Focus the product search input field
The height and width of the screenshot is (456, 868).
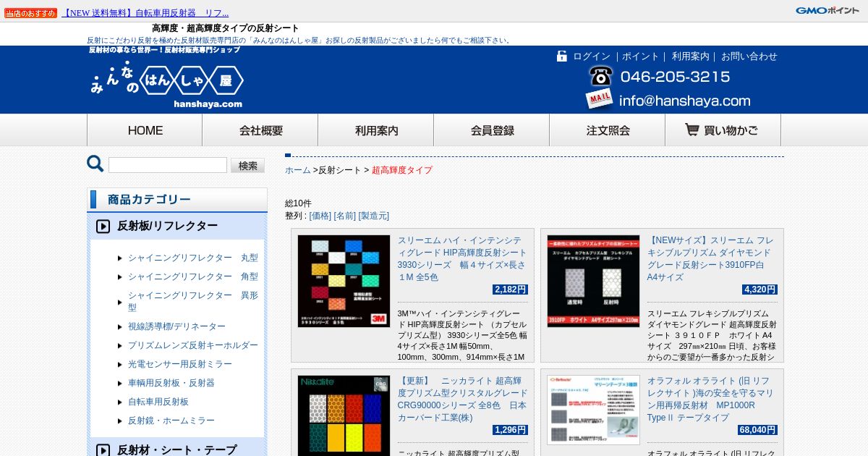click(168, 165)
